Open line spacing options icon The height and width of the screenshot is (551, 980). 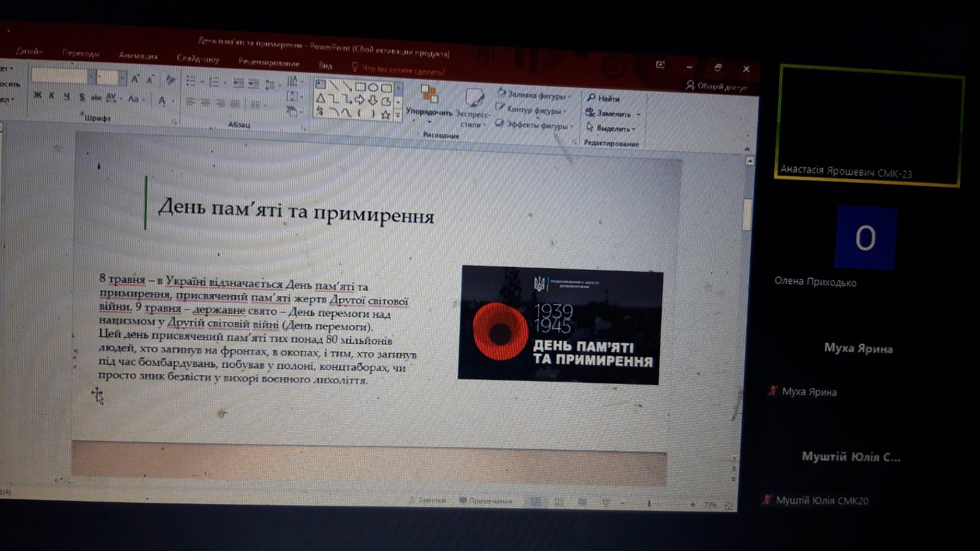point(270,85)
